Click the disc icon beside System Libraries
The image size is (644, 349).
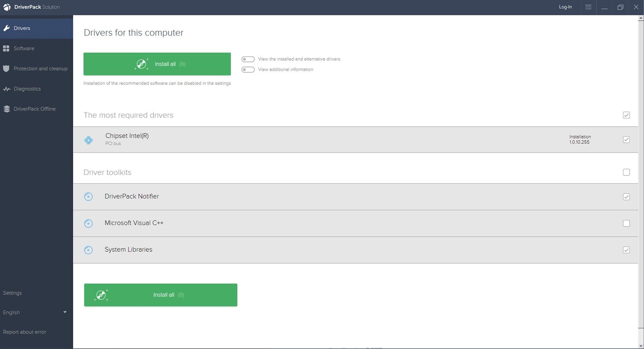(x=89, y=250)
